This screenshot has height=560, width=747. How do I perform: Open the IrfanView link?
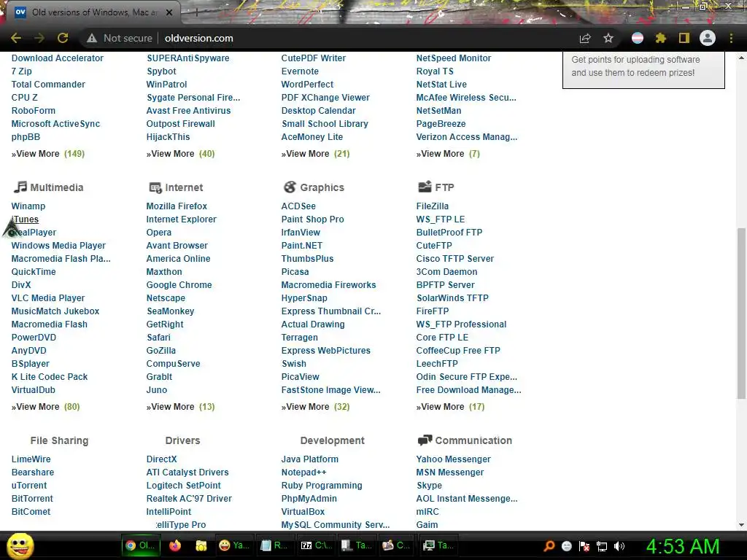tap(301, 233)
